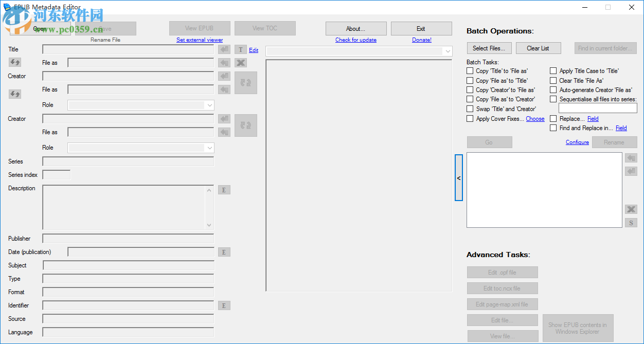This screenshot has height=344, width=644.
Task: Open the first Role dropdown
Action: (x=209, y=105)
